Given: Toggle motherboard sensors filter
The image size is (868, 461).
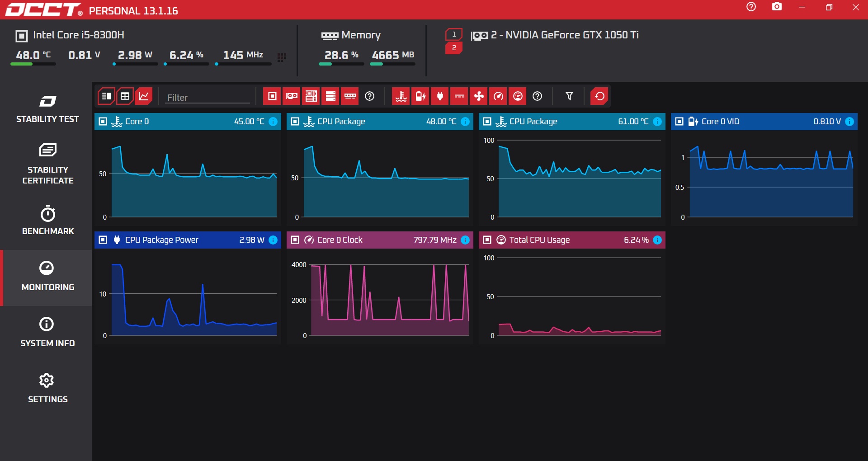Looking at the screenshot, I should coord(311,96).
